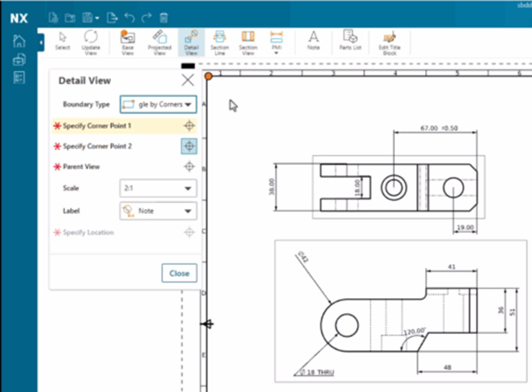Viewport: 532px width, 392px height.
Task: Activate the Specify Corner Point 2 selector
Action: pos(188,146)
